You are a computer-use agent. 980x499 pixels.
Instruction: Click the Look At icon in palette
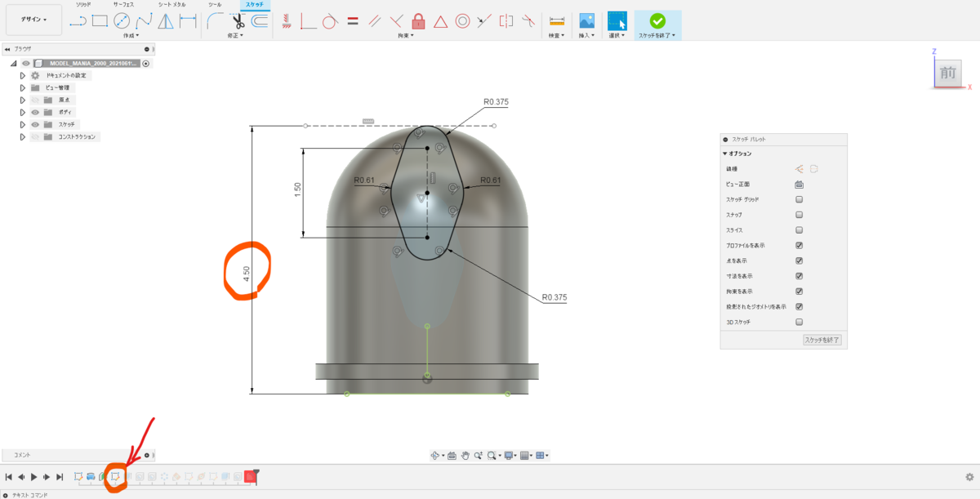(x=800, y=184)
